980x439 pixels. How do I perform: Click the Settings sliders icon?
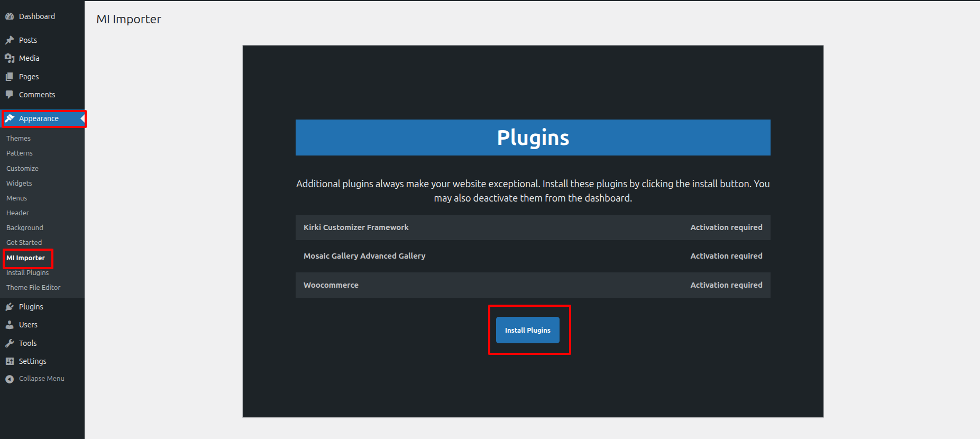10,361
